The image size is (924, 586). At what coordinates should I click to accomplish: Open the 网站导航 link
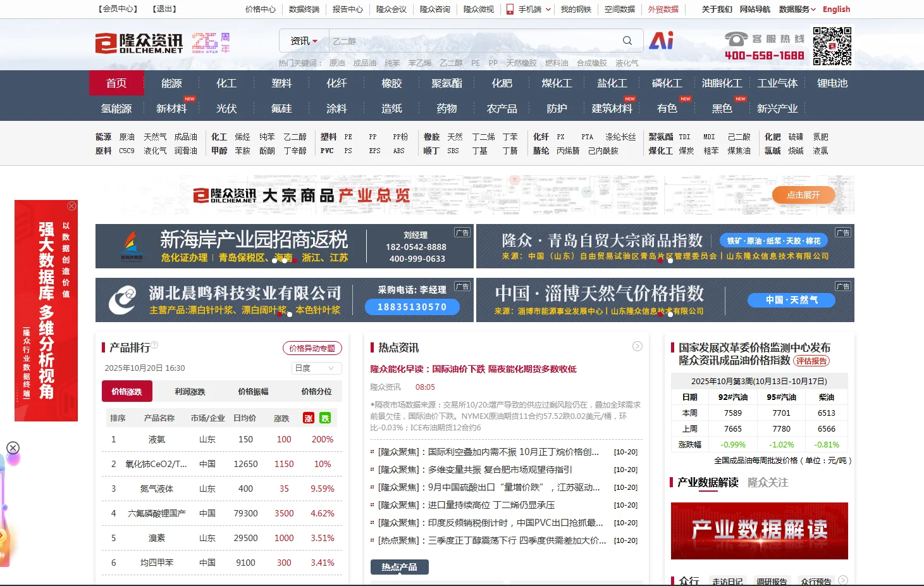click(x=755, y=9)
